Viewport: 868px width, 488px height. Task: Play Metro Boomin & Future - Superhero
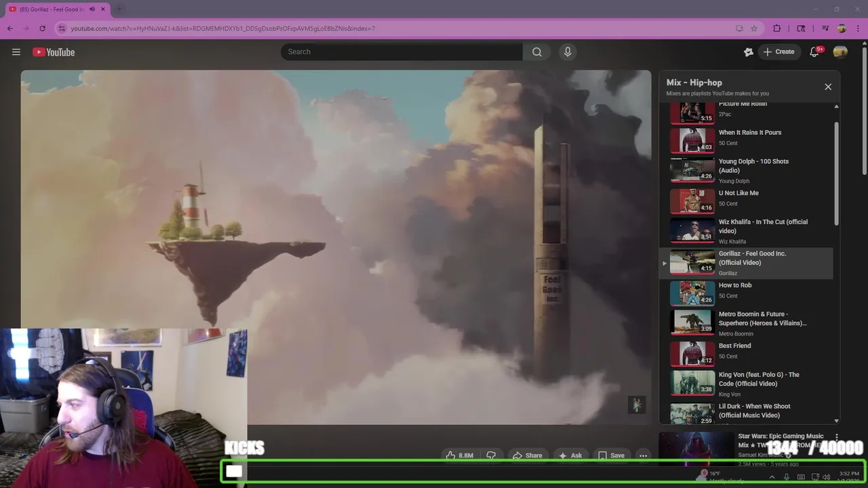[747, 323]
